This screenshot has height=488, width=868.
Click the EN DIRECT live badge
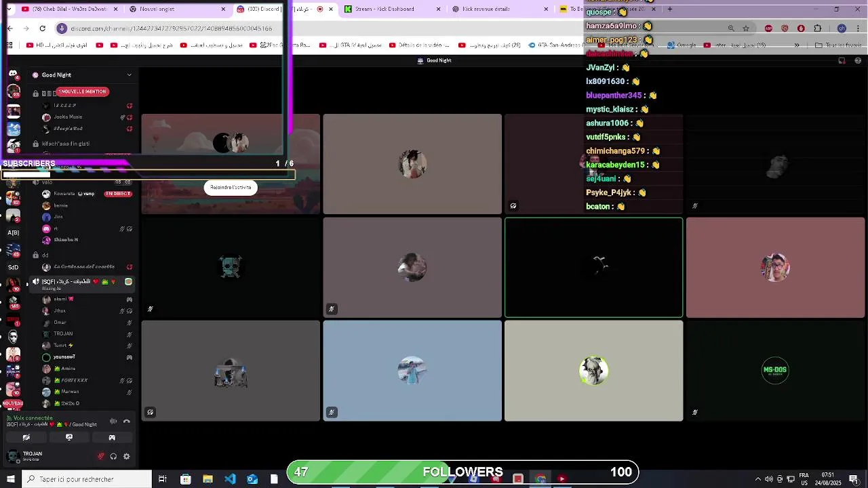click(x=118, y=194)
